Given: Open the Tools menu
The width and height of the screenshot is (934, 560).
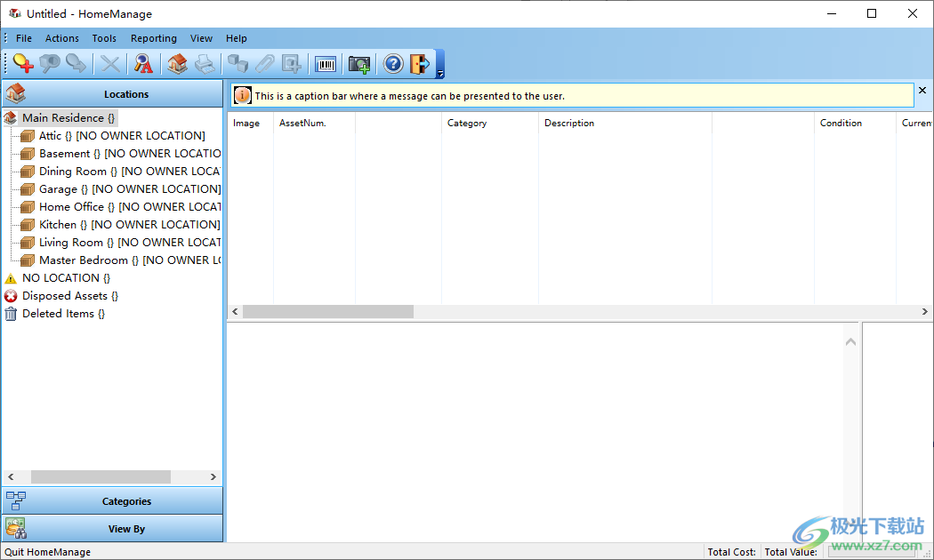Looking at the screenshot, I should 104,38.
